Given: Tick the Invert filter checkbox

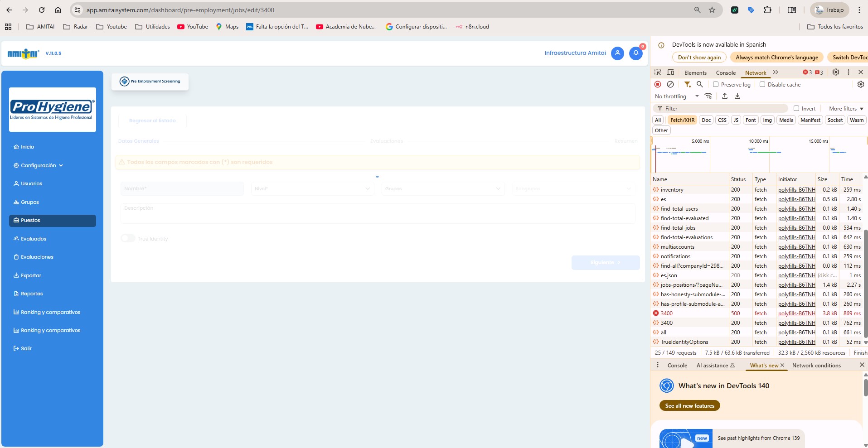Looking at the screenshot, I should tap(796, 109).
